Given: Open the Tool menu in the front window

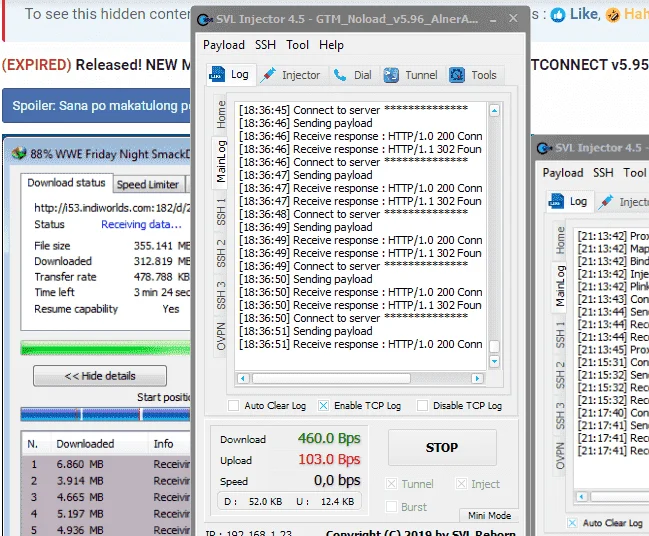Looking at the screenshot, I should coord(298,45).
